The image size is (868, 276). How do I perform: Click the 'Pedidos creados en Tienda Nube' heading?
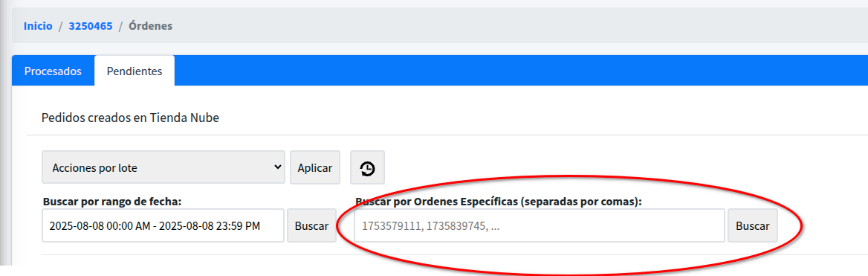pyautogui.click(x=130, y=118)
